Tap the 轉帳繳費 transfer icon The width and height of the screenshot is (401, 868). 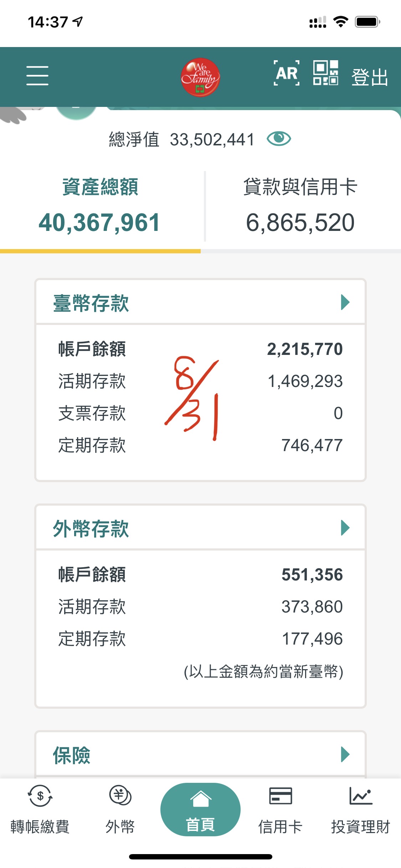coord(40,796)
